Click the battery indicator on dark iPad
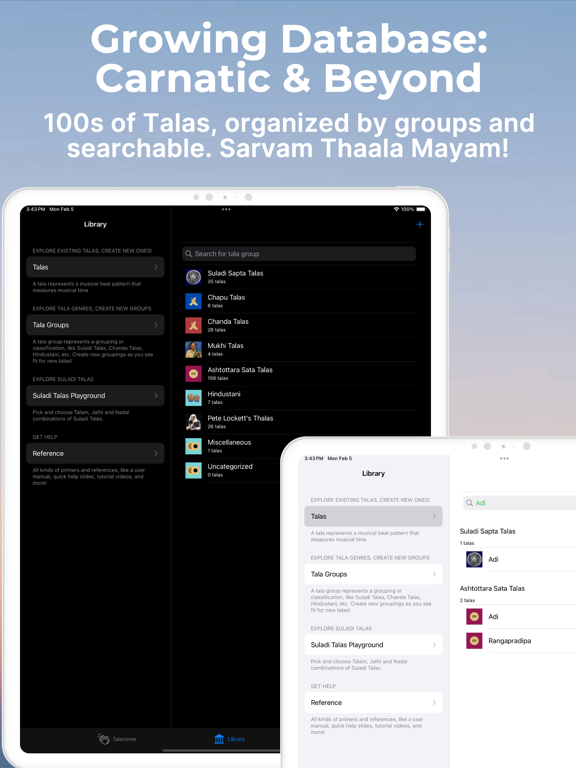The width and height of the screenshot is (576, 768). pyautogui.click(x=421, y=209)
